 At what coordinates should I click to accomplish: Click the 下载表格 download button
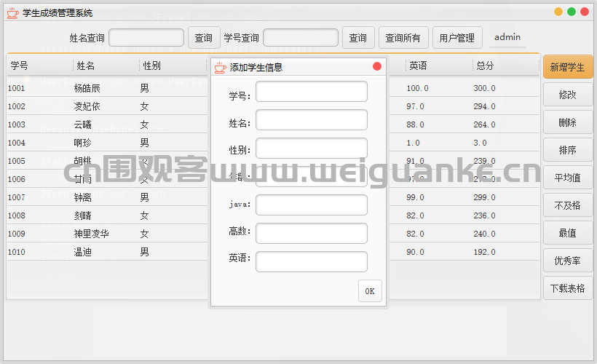tap(568, 288)
